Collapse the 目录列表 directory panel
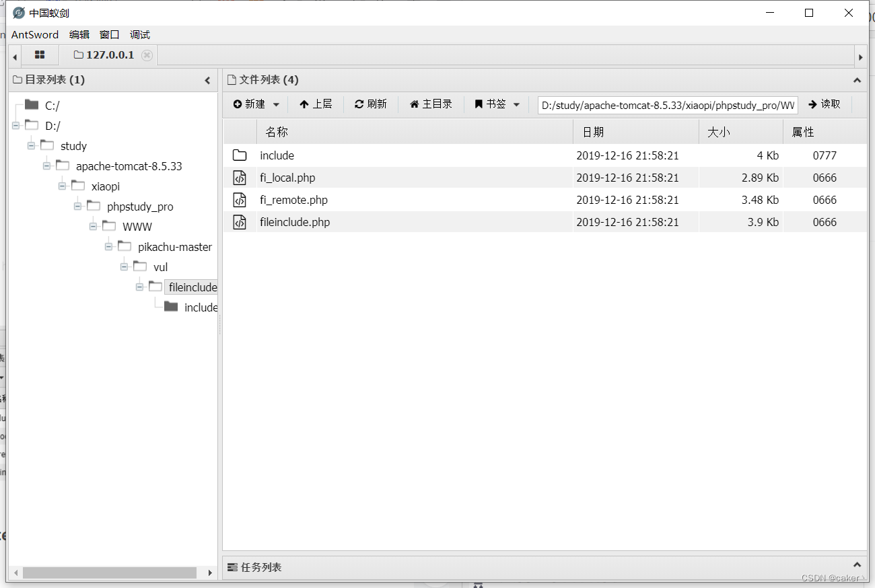The height and width of the screenshot is (588, 875). click(x=207, y=80)
